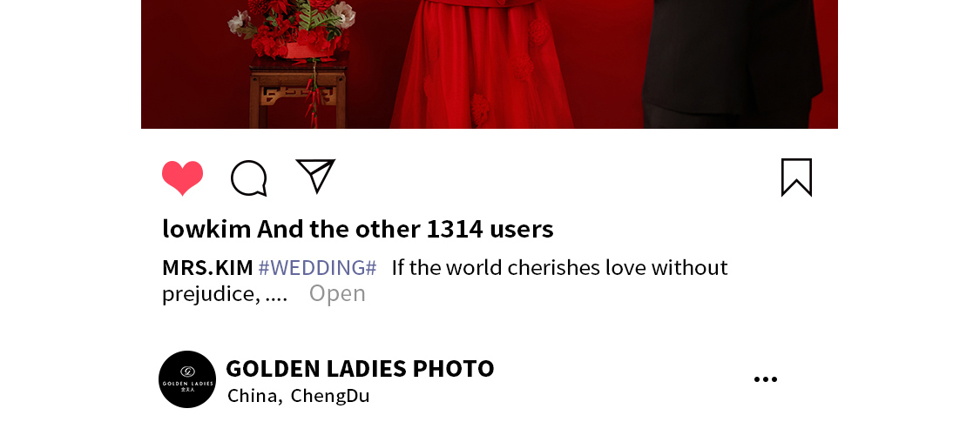
Task: Share the post using the paper plane icon
Action: [x=315, y=176]
